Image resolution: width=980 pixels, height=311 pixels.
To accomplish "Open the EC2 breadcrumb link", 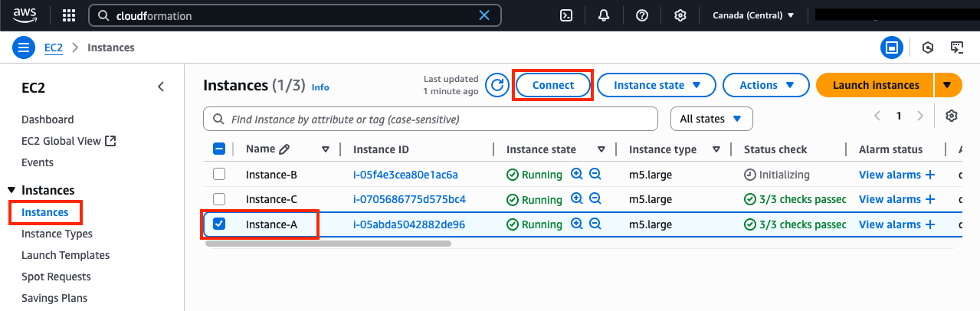I will 54,47.
